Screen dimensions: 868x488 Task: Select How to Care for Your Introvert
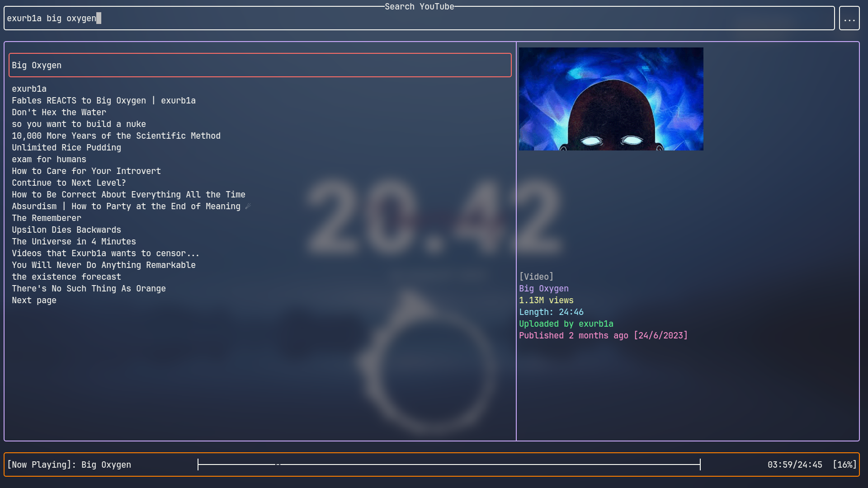click(86, 171)
